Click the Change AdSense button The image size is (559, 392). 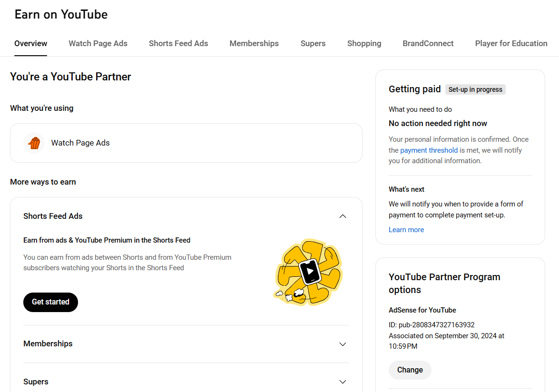(410, 370)
